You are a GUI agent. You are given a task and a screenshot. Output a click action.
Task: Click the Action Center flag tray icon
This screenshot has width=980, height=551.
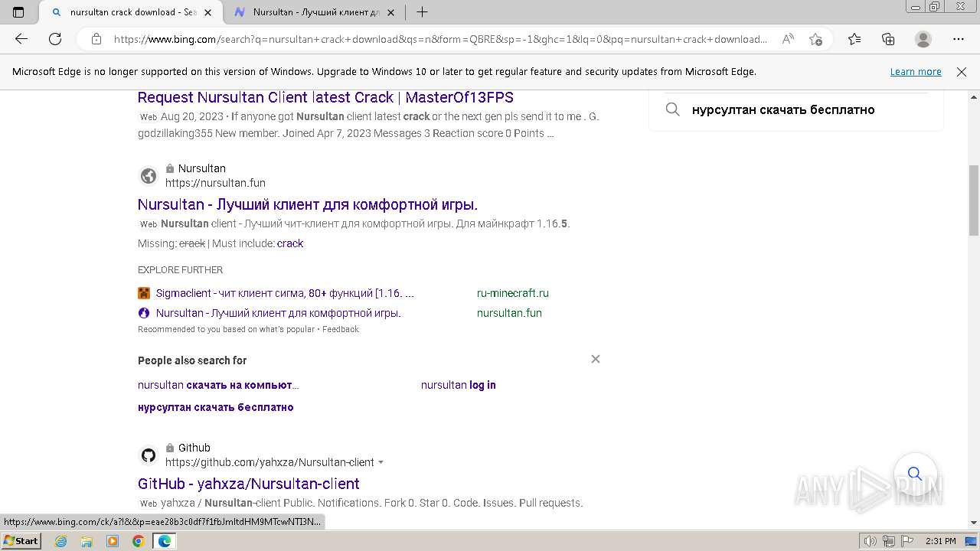907,541
